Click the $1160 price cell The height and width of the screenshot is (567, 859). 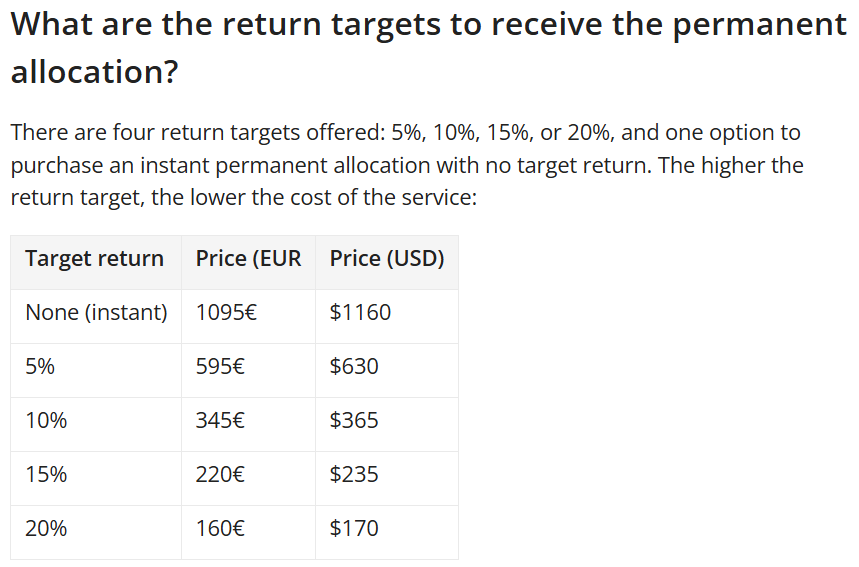click(360, 313)
